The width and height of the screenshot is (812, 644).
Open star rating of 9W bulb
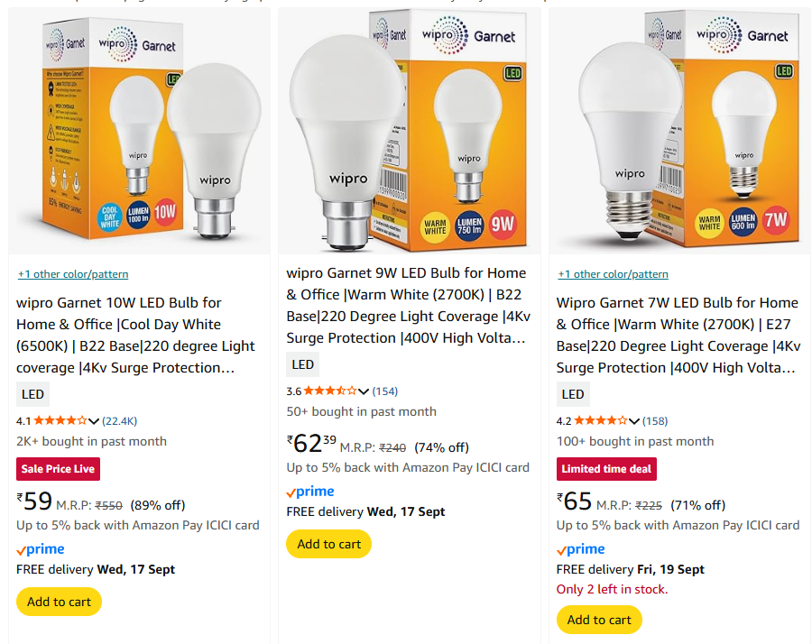click(329, 391)
